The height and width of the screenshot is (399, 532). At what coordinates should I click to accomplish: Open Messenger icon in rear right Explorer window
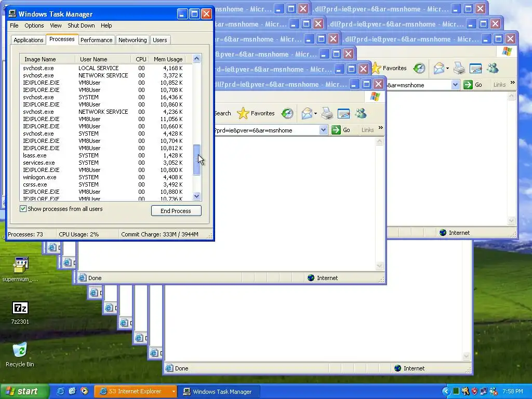point(493,68)
